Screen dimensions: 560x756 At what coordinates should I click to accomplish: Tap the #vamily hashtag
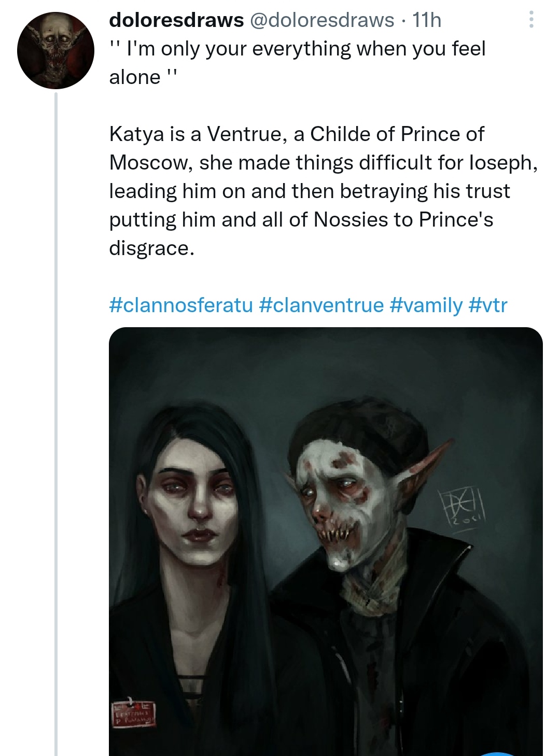click(x=425, y=305)
